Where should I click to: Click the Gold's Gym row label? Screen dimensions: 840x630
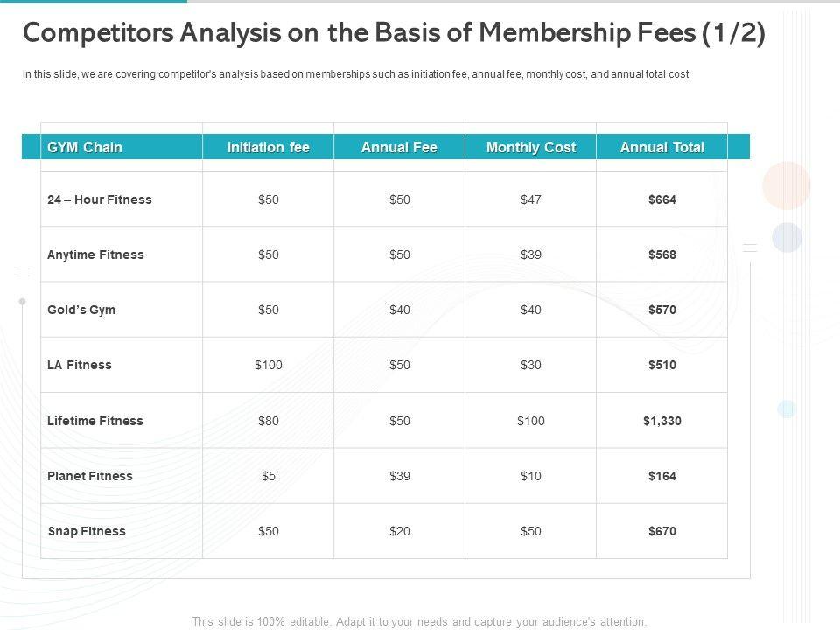81,310
